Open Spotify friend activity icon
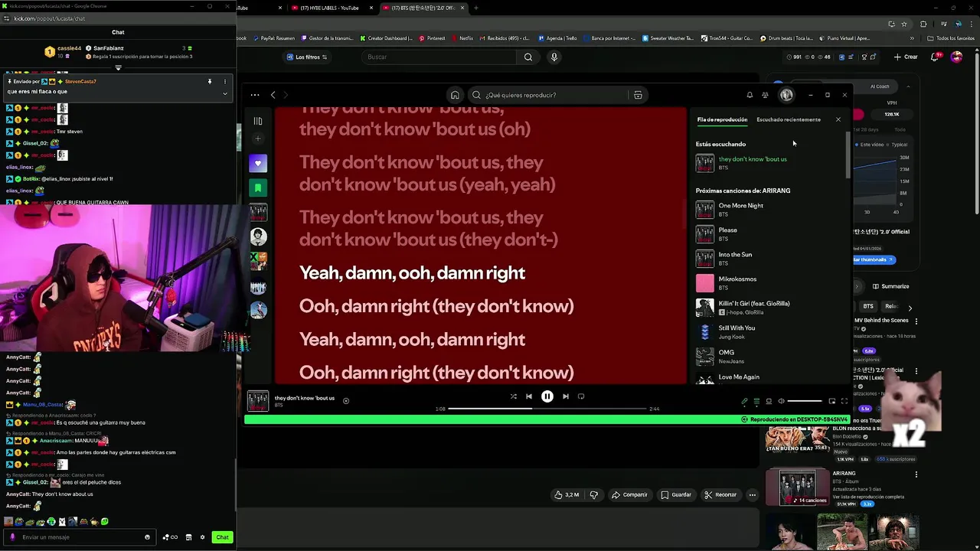The height and width of the screenshot is (551, 980). [765, 95]
